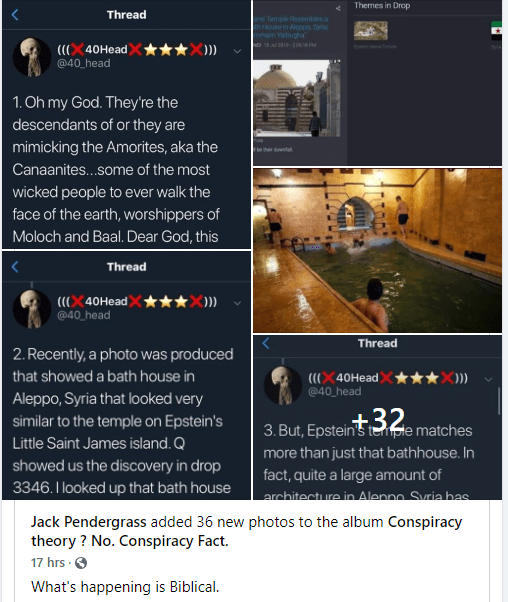This screenshot has width=508, height=602.
Task: Open the Conspiracy theory album link
Action: 247,531
